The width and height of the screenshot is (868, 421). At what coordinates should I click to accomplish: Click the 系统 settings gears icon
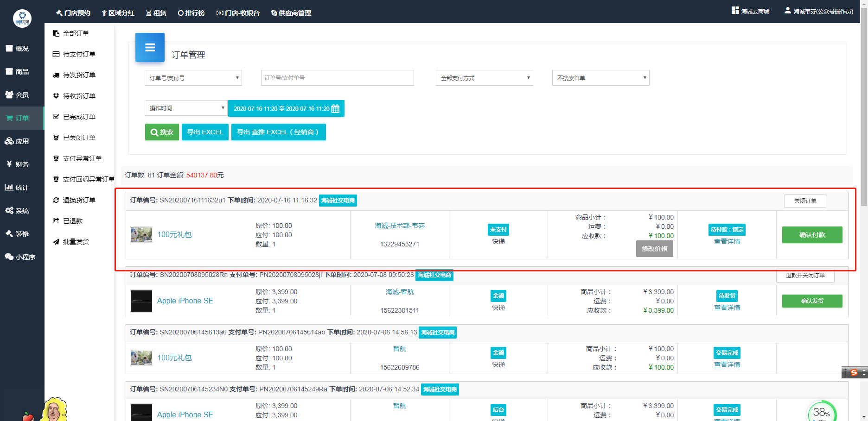(x=9, y=210)
